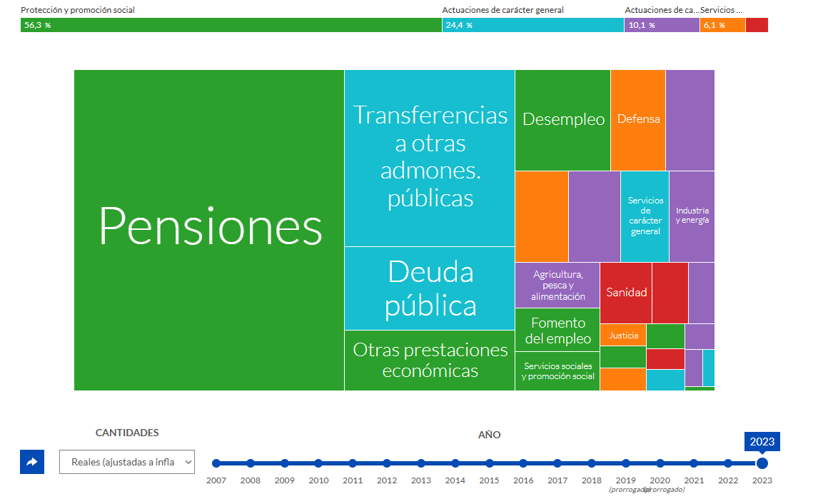Click the unlabeled purple block next to Defensa
This screenshot has width=813, height=504.
click(690, 121)
